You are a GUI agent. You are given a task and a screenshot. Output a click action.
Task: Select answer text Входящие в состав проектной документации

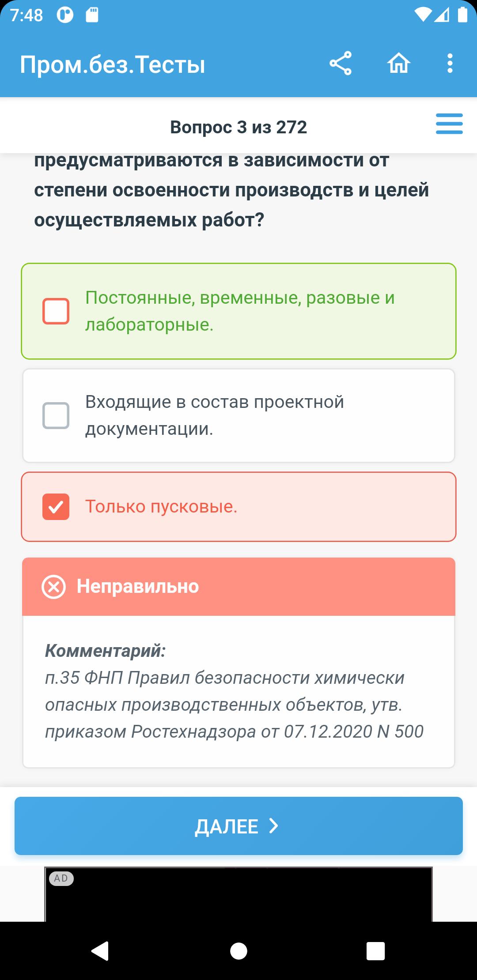point(215,415)
